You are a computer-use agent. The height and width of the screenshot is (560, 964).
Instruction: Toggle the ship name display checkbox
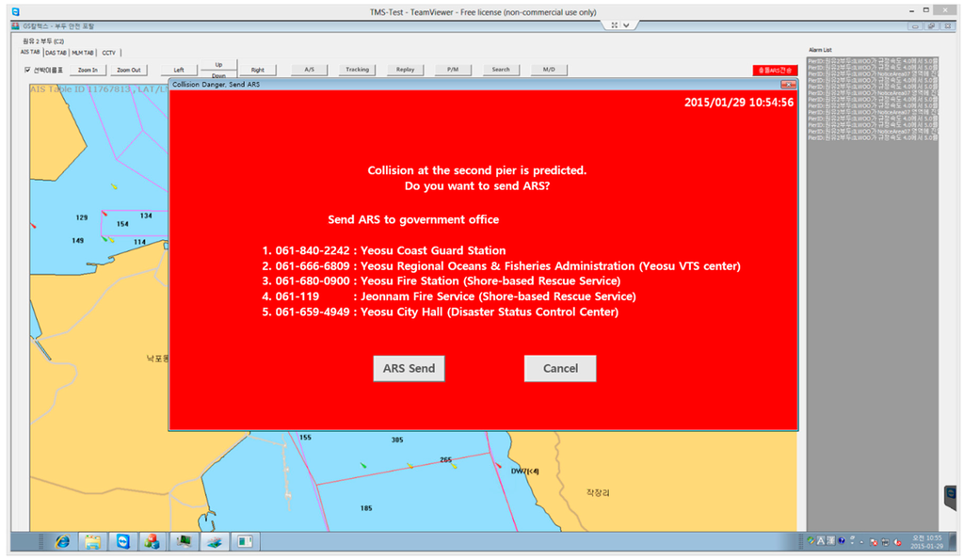point(27,70)
